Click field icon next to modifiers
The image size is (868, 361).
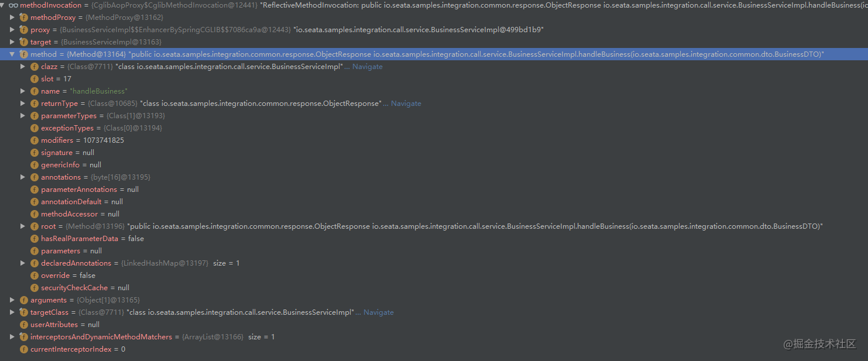[34, 140]
